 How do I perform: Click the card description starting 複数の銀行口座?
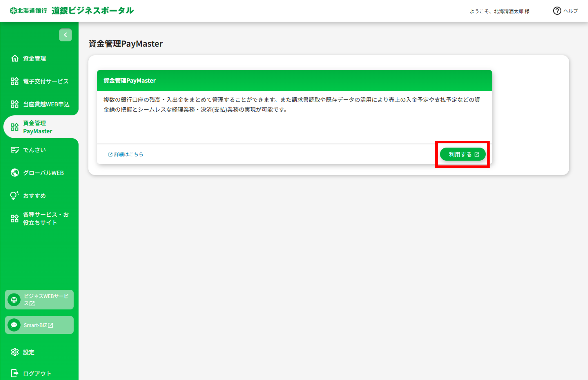(x=292, y=105)
